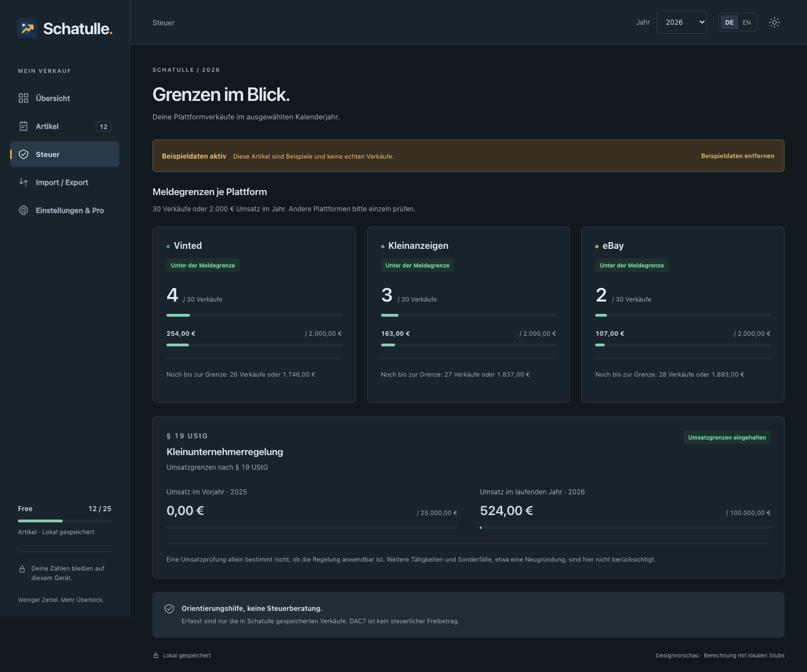
Task: Click the eBay platform heading
Action: point(613,245)
